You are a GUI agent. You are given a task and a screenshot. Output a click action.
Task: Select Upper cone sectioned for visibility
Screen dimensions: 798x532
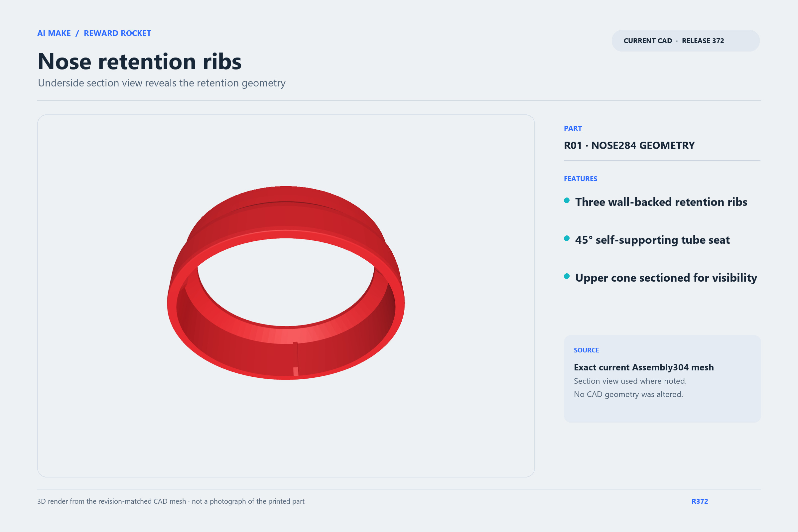point(666,278)
